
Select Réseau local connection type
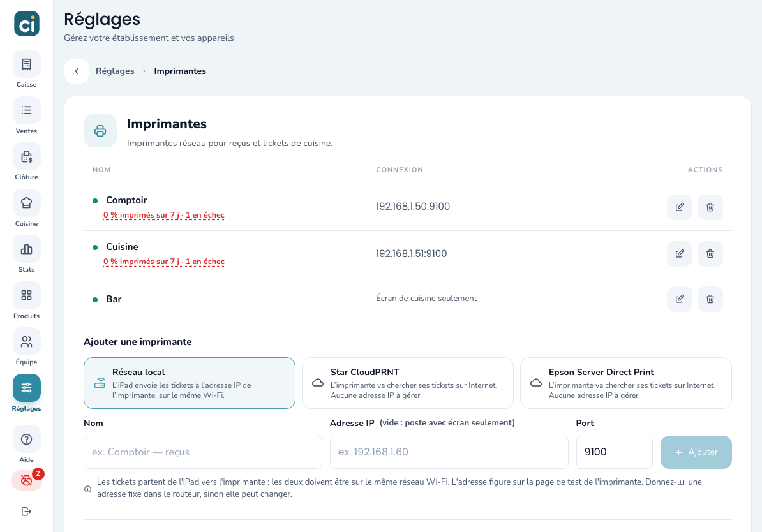pyautogui.click(x=190, y=383)
